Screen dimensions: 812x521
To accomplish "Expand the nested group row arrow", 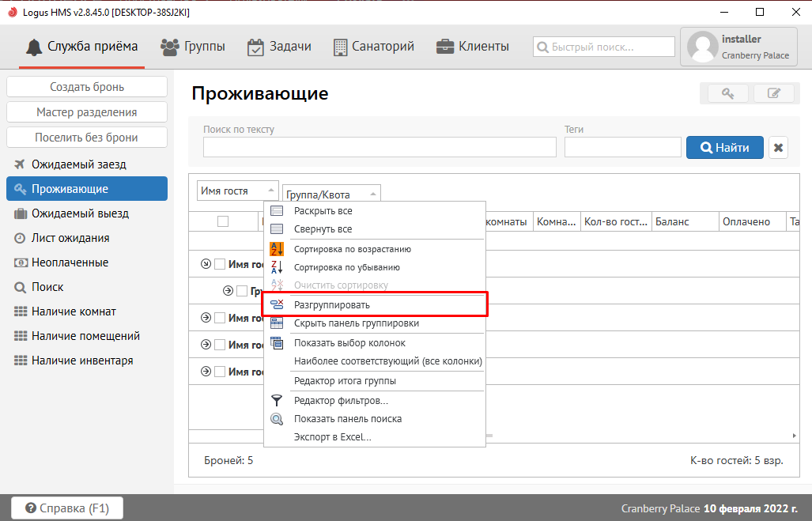I will click(x=228, y=291).
